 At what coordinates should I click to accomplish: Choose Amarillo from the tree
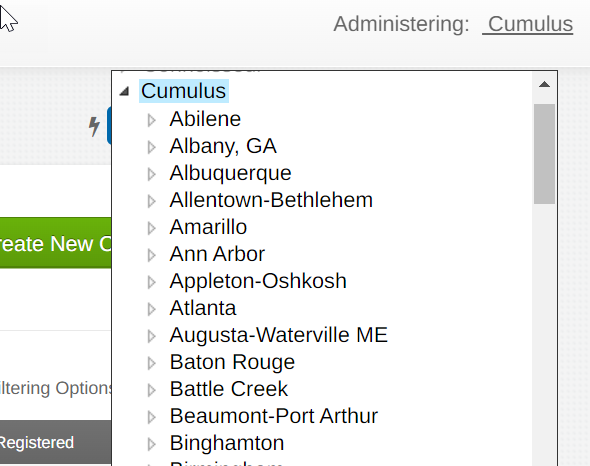click(208, 227)
